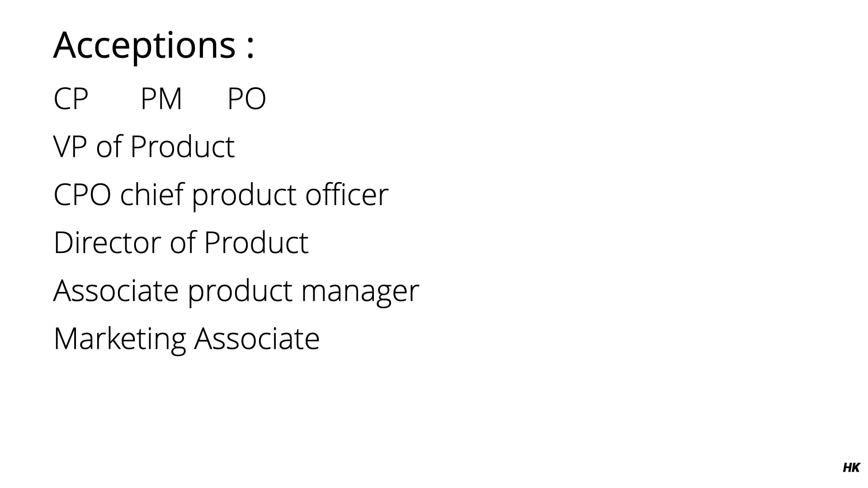Select the 'Acceptions :' slide title
The height and width of the screenshot is (488, 868).
click(154, 46)
